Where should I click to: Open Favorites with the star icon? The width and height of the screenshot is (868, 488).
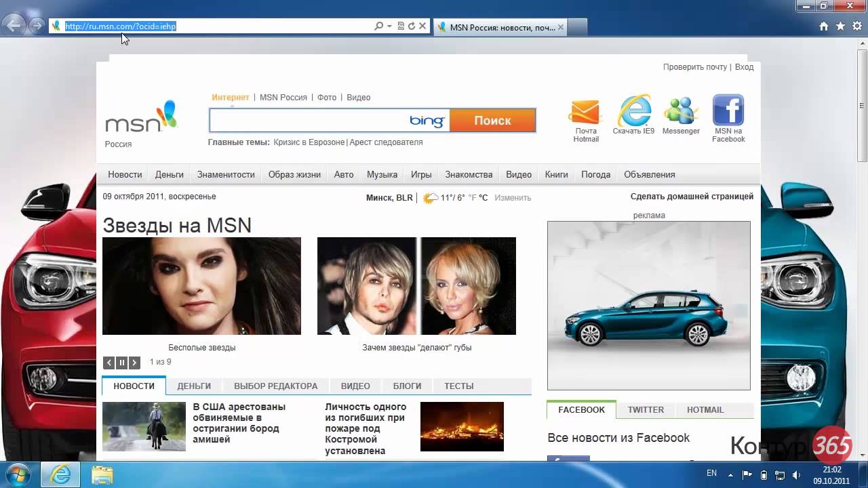[840, 26]
